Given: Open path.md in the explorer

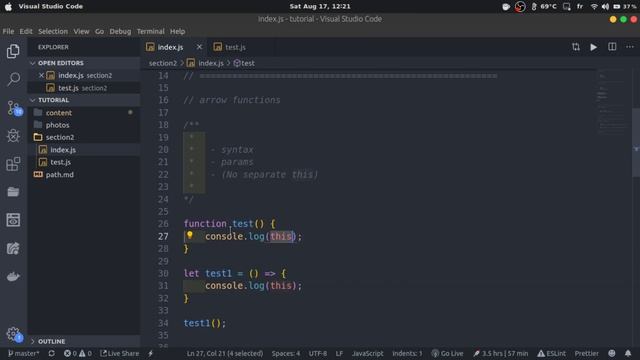Looking at the screenshot, I should (x=84, y=175).
